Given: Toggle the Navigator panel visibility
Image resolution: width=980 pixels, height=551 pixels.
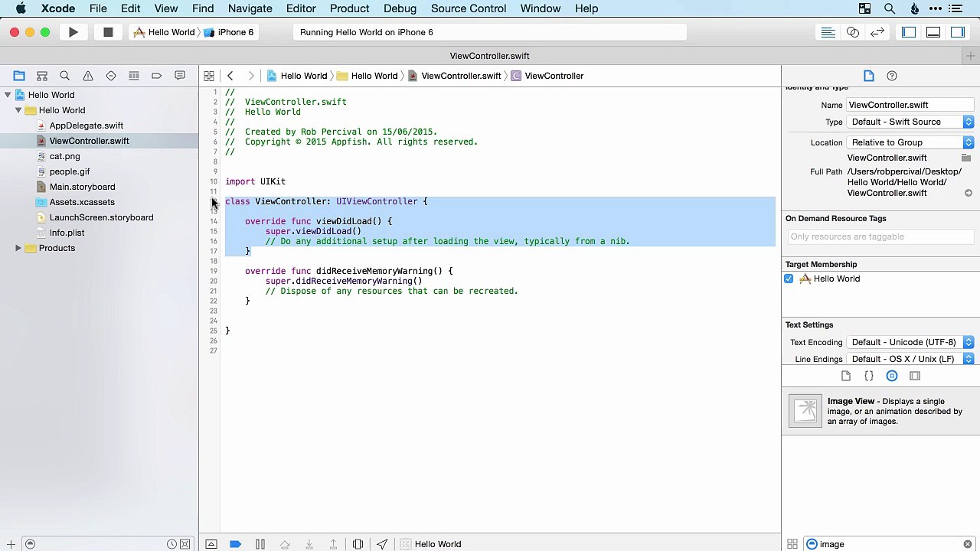Looking at the screenshot, I should [909, 32].
